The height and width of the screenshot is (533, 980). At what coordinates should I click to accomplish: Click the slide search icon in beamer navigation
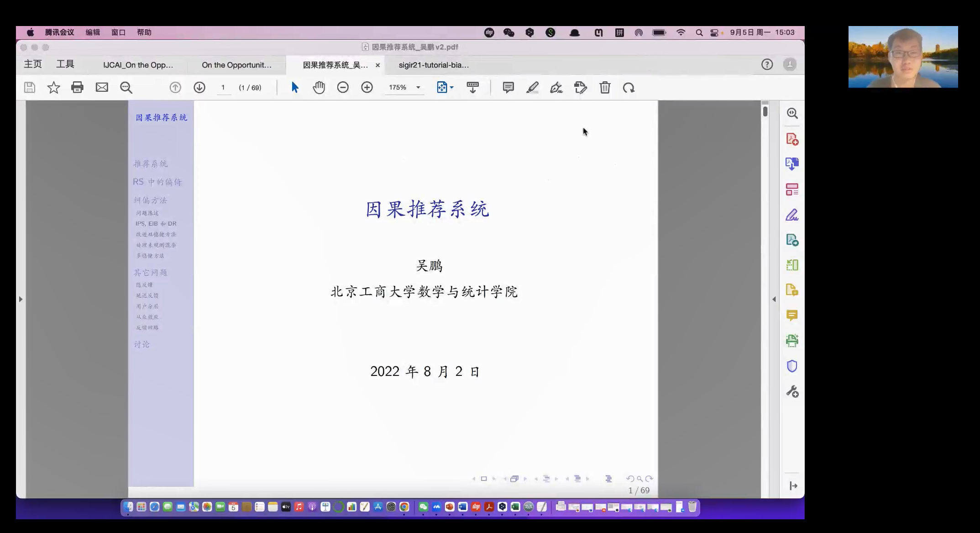pos(639,479)
